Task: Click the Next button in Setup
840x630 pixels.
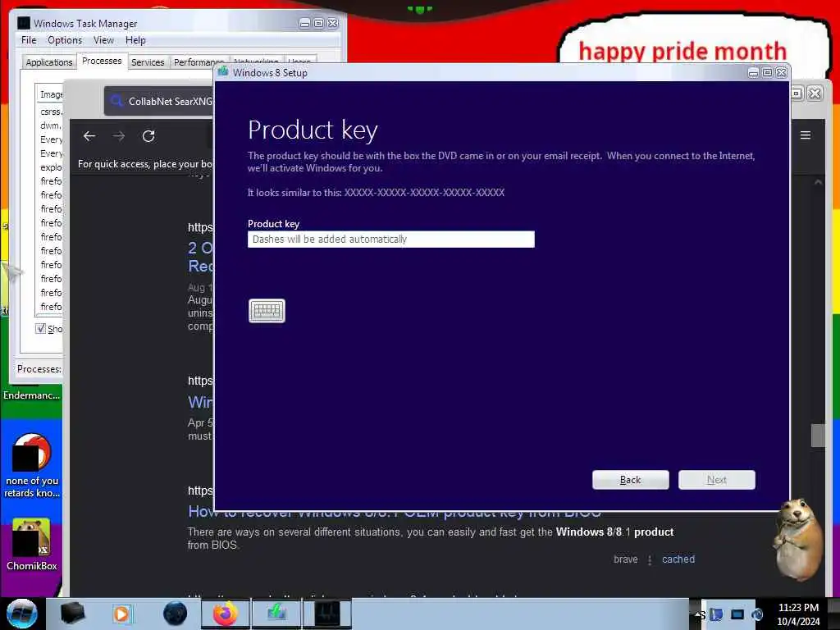Action: tap(717, 479)
